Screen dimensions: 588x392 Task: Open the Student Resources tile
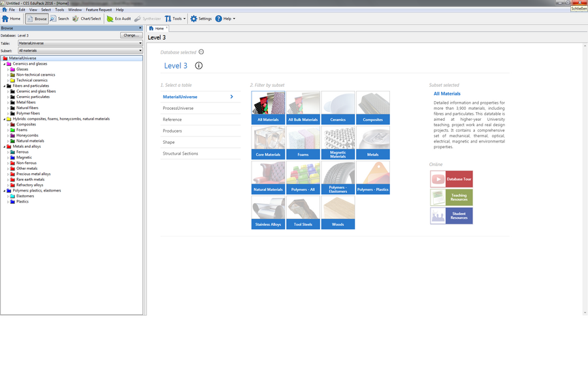(451, 216)
